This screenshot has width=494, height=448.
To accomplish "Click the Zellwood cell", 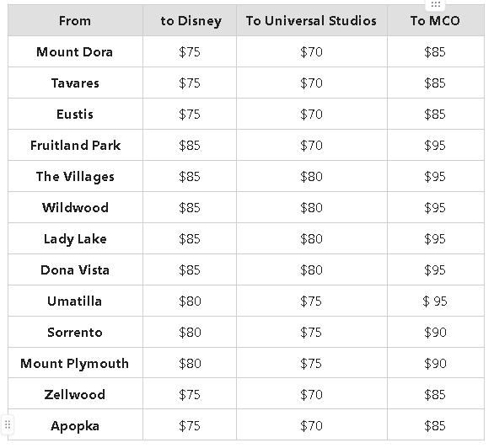I will point(75,394).
